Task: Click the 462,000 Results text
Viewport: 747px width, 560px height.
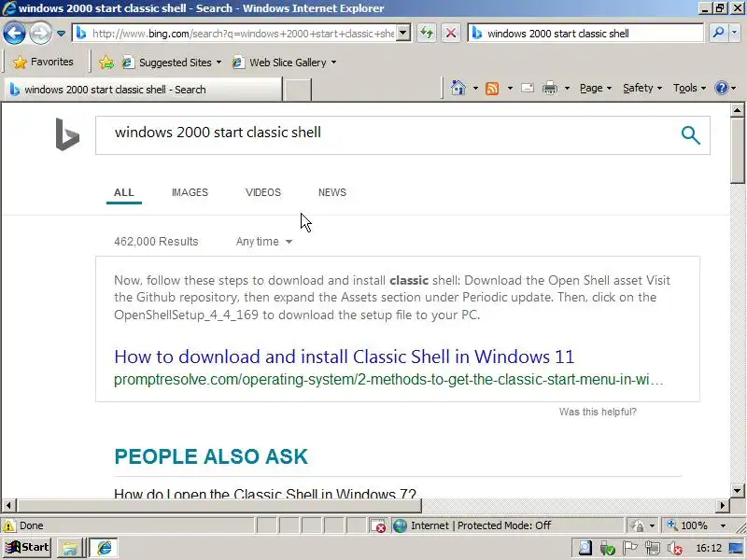Action: [x=156, y=242]
